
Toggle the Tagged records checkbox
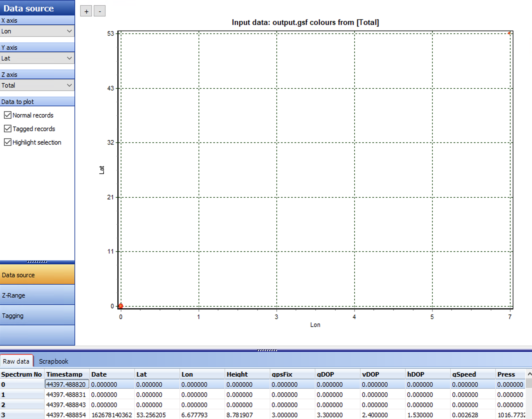8,129
